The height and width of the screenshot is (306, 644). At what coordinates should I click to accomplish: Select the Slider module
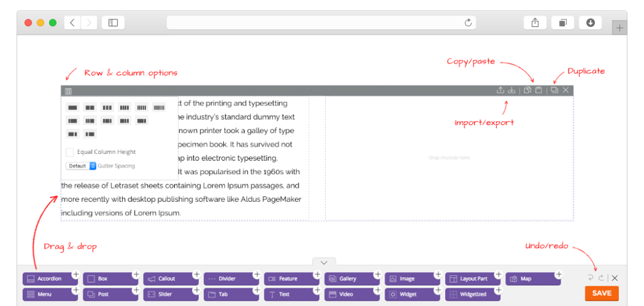click(170, 295)
